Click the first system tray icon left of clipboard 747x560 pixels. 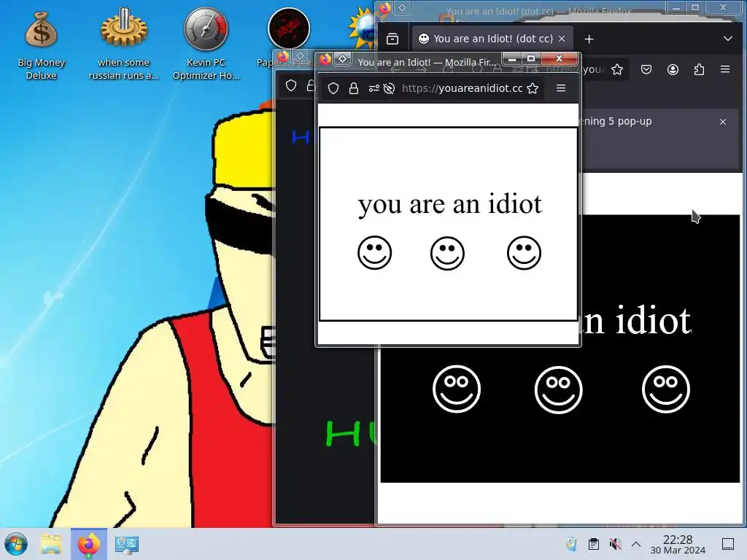(571, 544)
